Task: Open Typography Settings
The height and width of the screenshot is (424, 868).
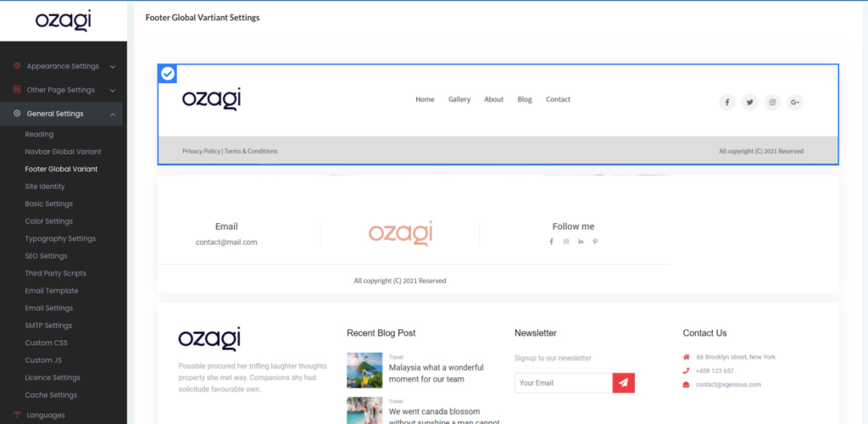Action: tap(60, 238)
